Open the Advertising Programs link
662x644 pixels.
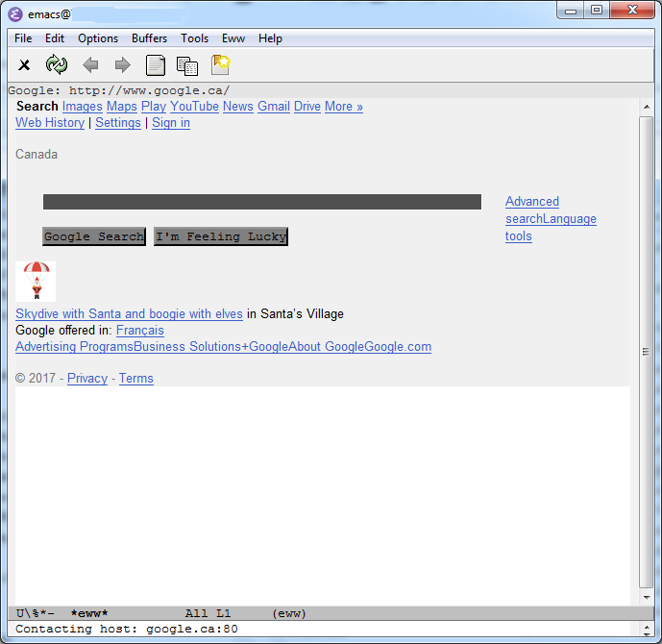pos(75,347)
